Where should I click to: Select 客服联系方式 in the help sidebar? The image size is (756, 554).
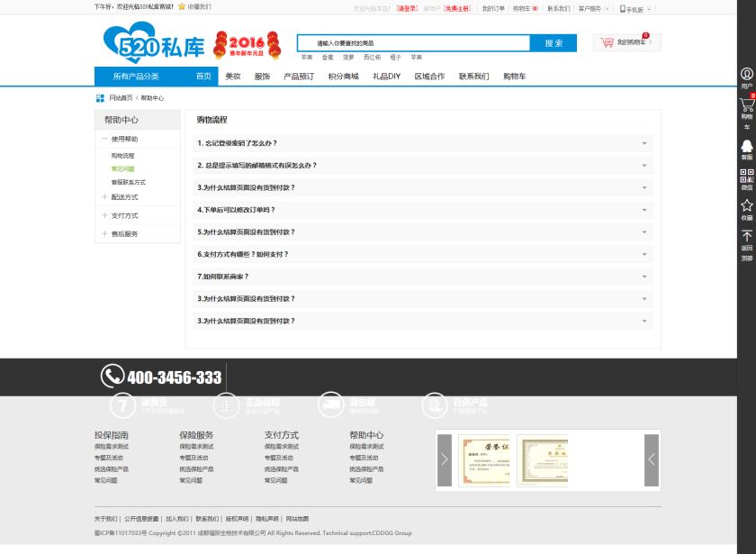(x=128, y=182)
